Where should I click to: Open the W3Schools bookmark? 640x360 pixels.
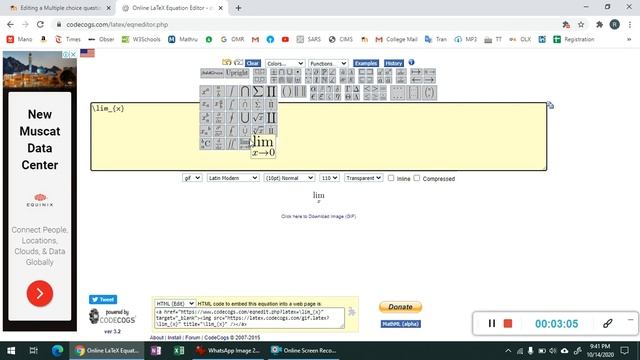tap(141, 39)
